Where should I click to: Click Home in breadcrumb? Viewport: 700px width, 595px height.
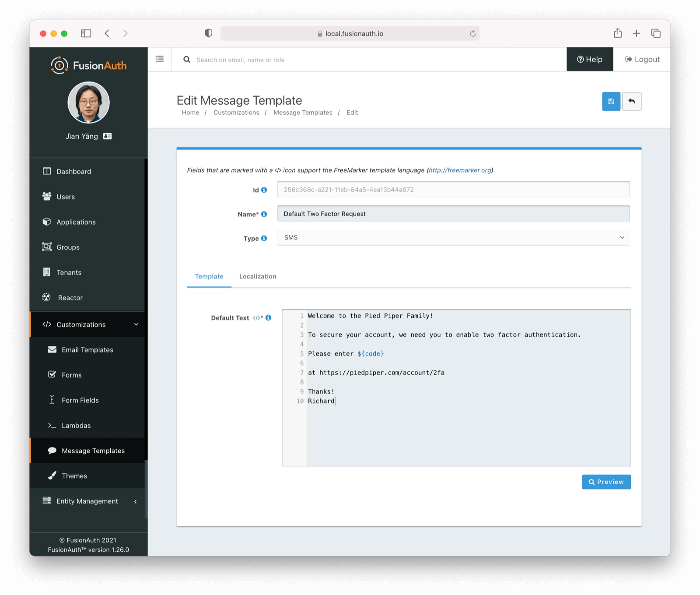190,113
